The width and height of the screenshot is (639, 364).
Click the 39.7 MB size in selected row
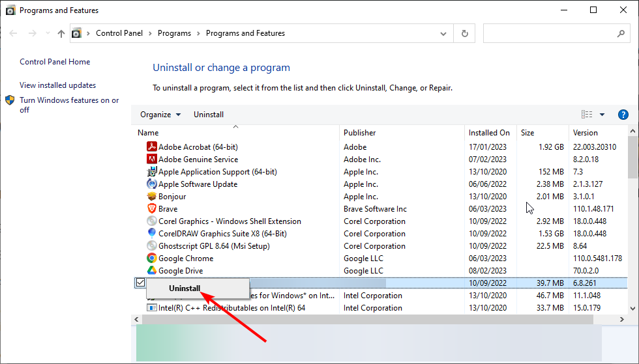[550, 283]
